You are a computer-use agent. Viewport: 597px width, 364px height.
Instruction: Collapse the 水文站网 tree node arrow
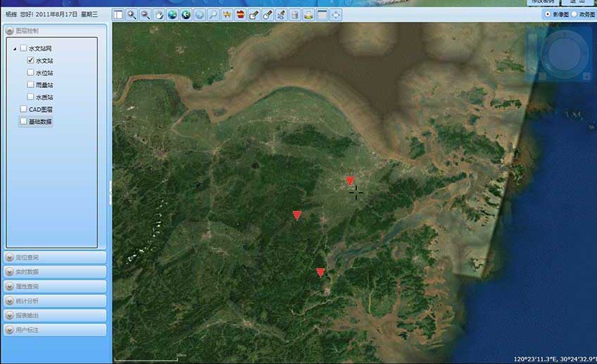[x=15, y=49]
